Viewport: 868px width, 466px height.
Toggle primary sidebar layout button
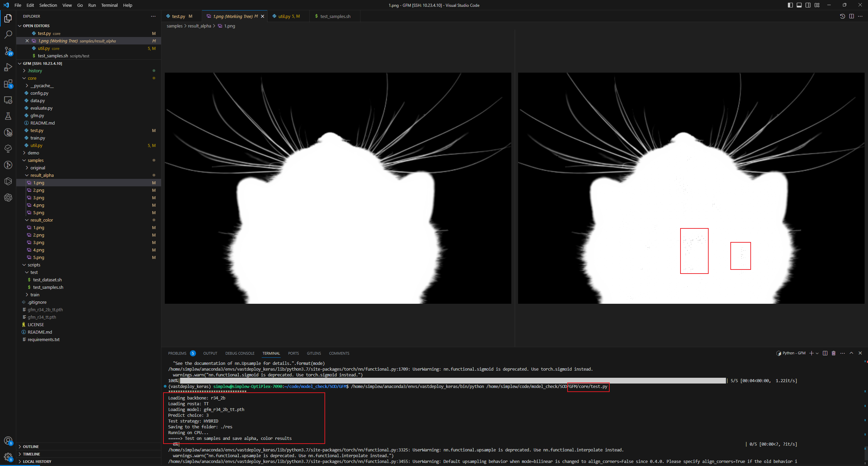pos(790,5)
